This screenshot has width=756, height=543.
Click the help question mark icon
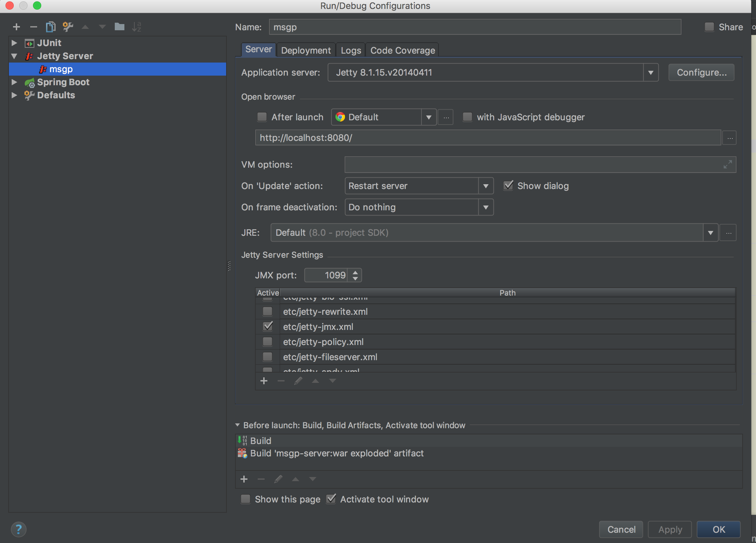tap(19, 529)
